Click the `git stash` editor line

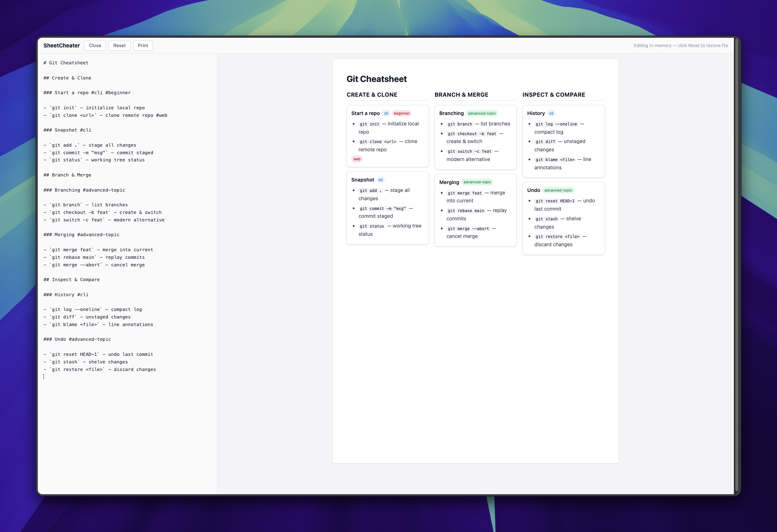[x=86, y=362]
